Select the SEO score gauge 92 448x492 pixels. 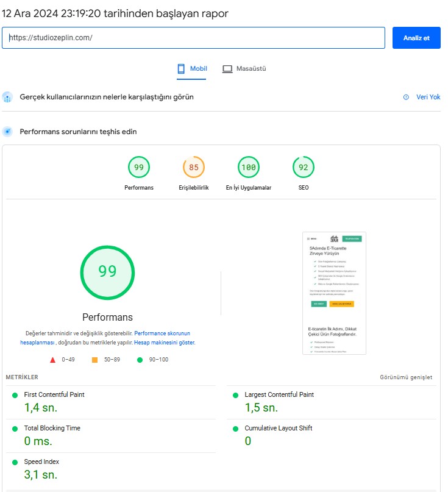pyautogui.click(x=304, y=168)
